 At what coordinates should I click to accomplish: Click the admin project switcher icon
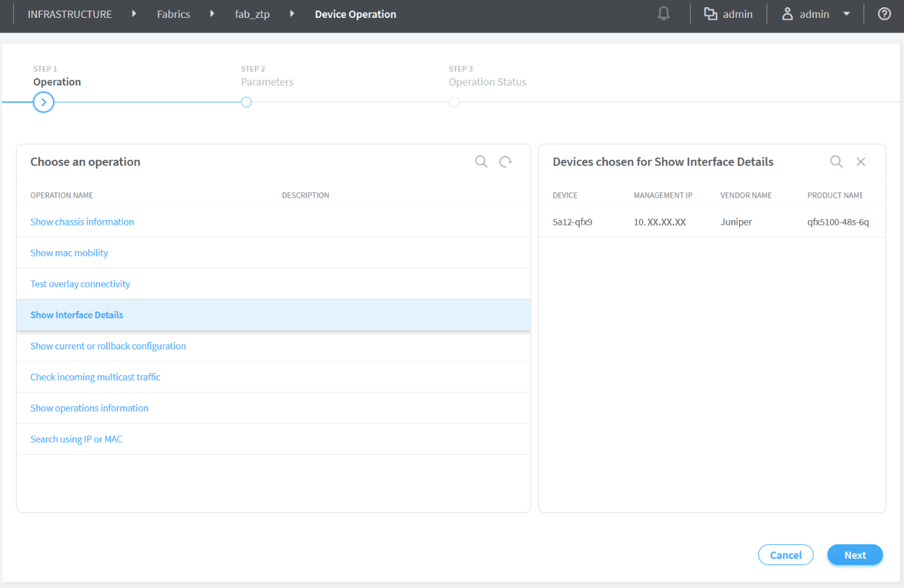pos(710,14)
